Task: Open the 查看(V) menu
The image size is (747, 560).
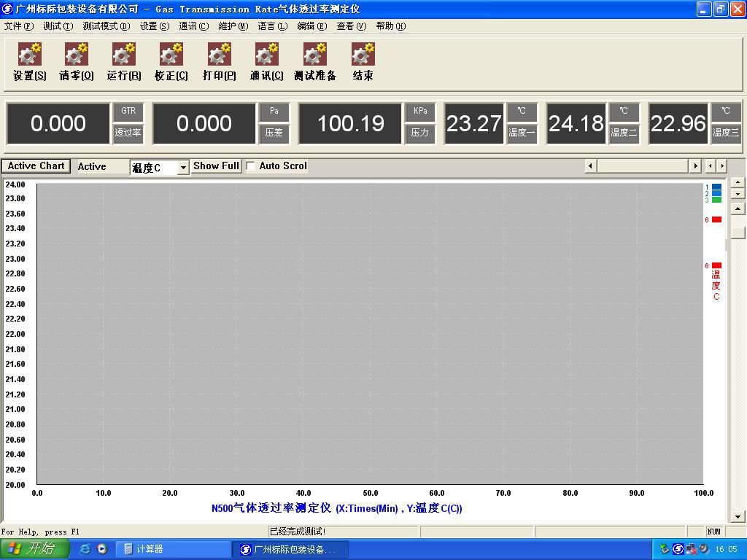Action: tap(352, 26)
